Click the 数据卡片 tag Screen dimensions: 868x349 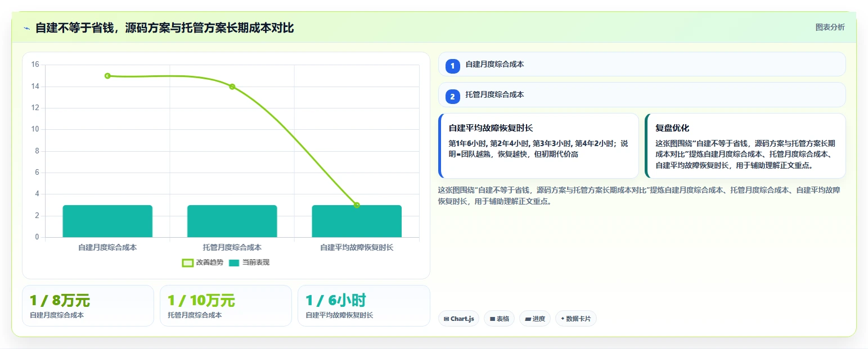[575, 319]
